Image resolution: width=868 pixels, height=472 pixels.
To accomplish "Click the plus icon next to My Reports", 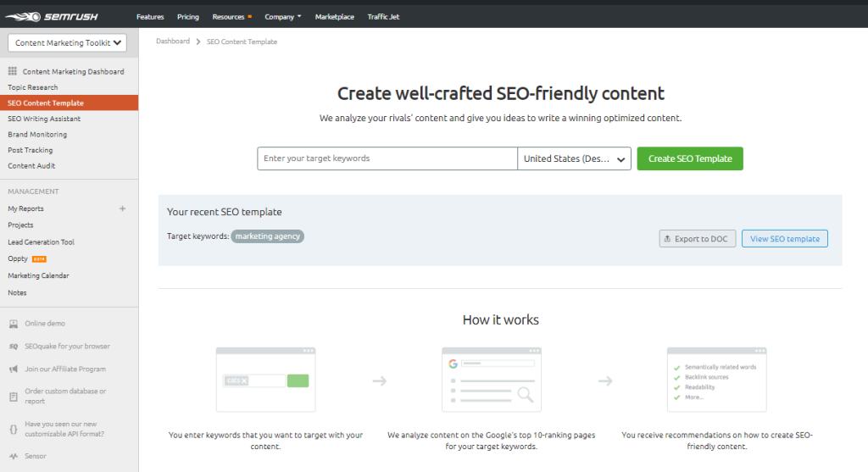I will click(122, 208).
